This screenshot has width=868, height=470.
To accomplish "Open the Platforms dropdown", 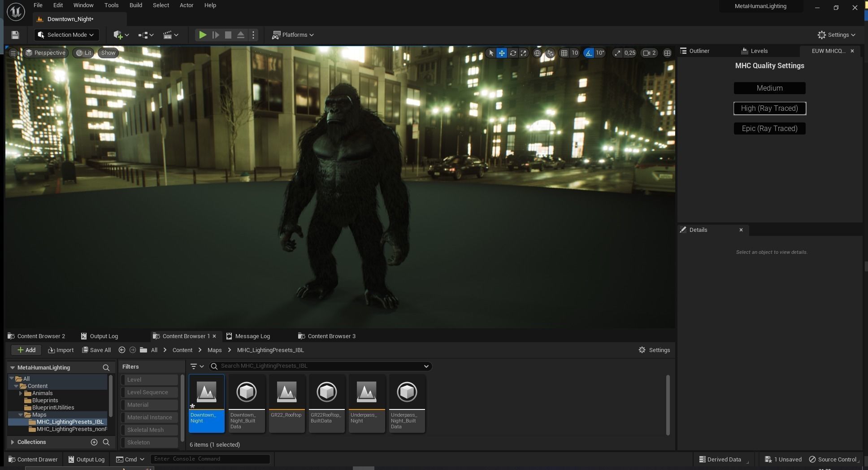I will pyautogui.click(x=293, y=35).
